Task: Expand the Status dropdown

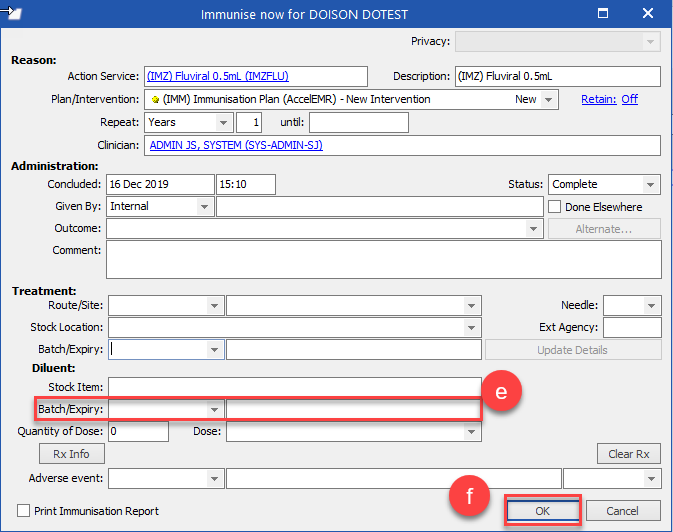Action: 650,185
